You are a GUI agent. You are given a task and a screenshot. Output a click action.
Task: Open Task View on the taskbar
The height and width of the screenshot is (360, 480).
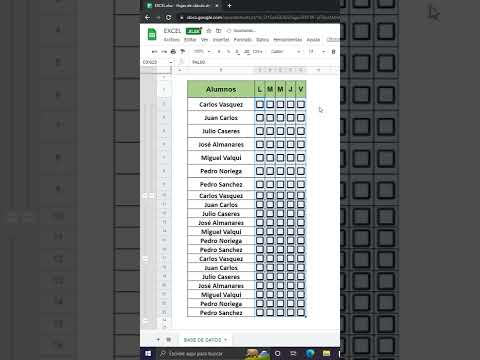pyautogui.click(x=293, y=353)
